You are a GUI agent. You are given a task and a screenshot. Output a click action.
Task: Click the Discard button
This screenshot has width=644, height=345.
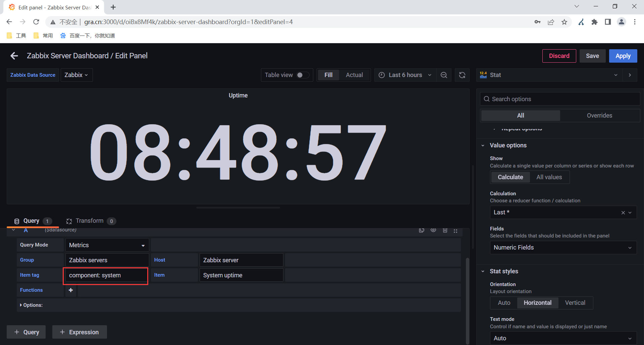click(x=559, y=56)
